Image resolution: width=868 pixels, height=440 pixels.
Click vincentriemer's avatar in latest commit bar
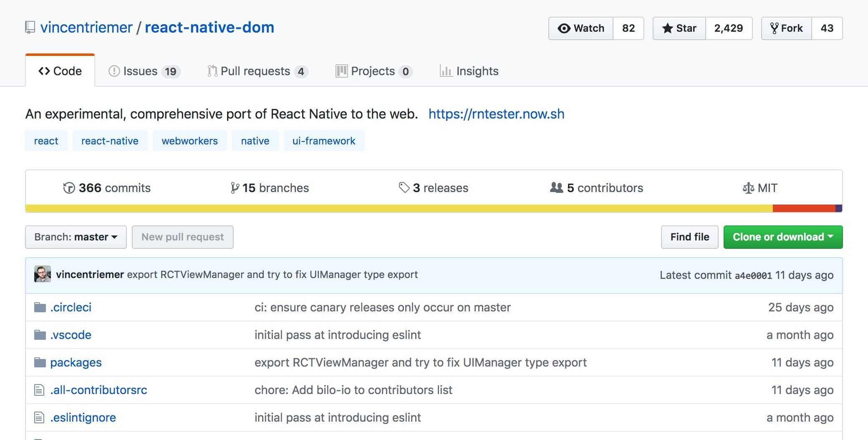[x=43, y=274]
